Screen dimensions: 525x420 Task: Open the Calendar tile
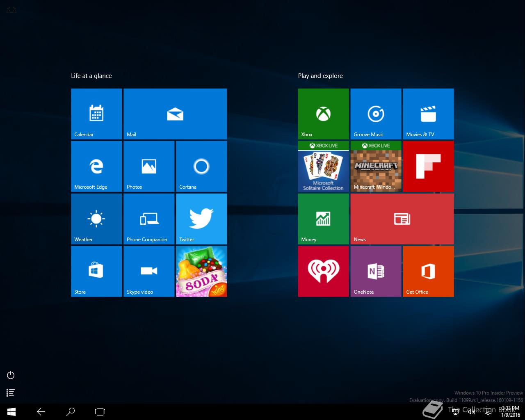point(96,114)
